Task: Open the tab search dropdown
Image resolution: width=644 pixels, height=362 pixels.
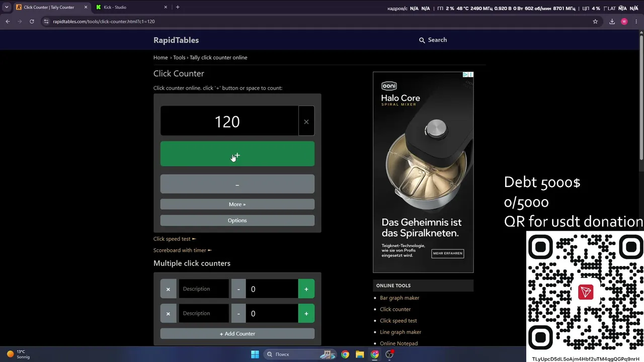Action: [x=7, y=7]
